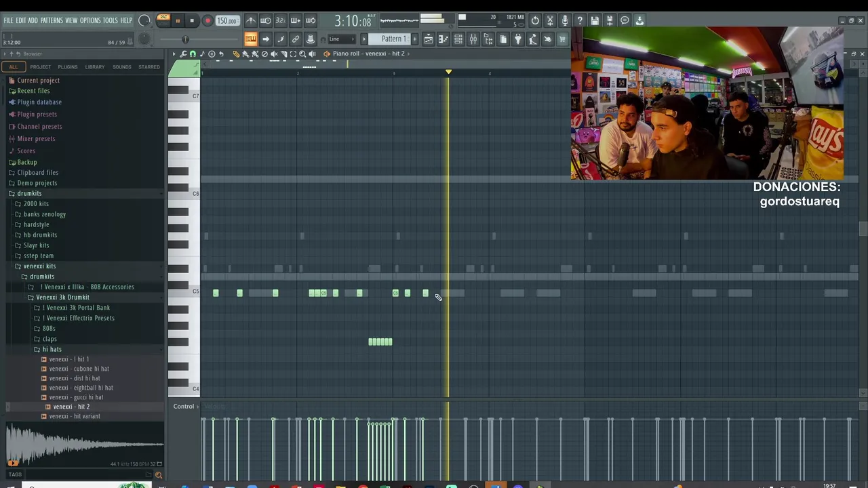The height and width of the screenshot is (488, 868).
Task: Toggle the link chain multilink icon
Action: click(x=296, y=39)
